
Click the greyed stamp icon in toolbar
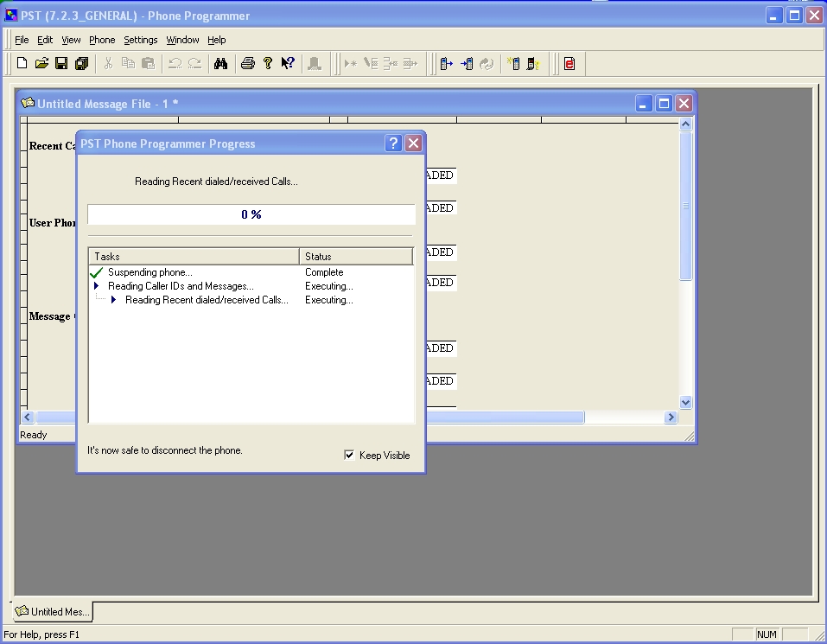pos(315,63)
